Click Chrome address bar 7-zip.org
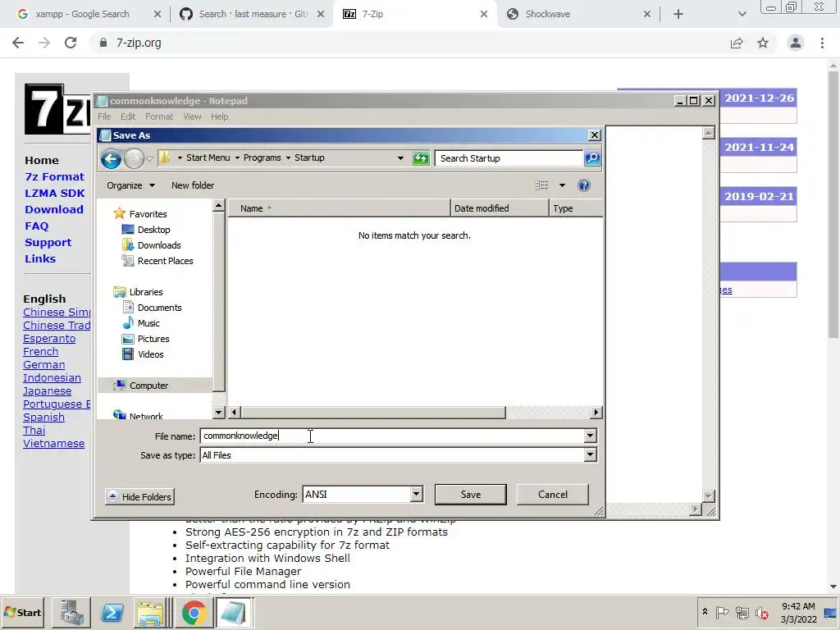Screen dimensions: 840x630 [x=139, y=43]
